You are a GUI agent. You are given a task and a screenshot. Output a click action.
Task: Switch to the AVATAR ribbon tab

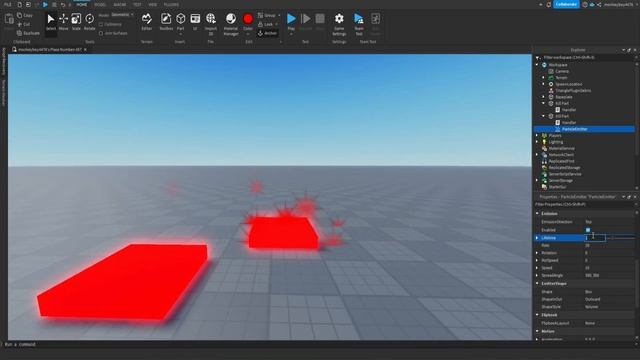click(x=120, y=4)
